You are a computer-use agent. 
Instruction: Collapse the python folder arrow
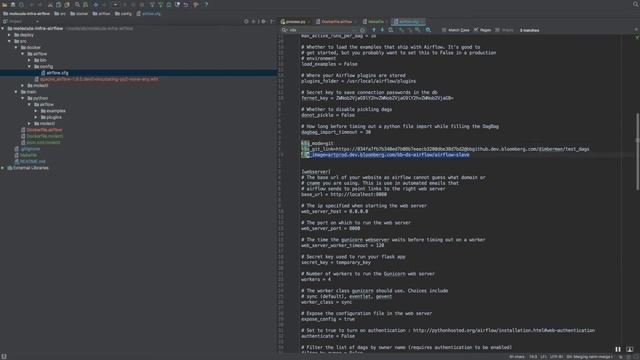tap(22, 98)
